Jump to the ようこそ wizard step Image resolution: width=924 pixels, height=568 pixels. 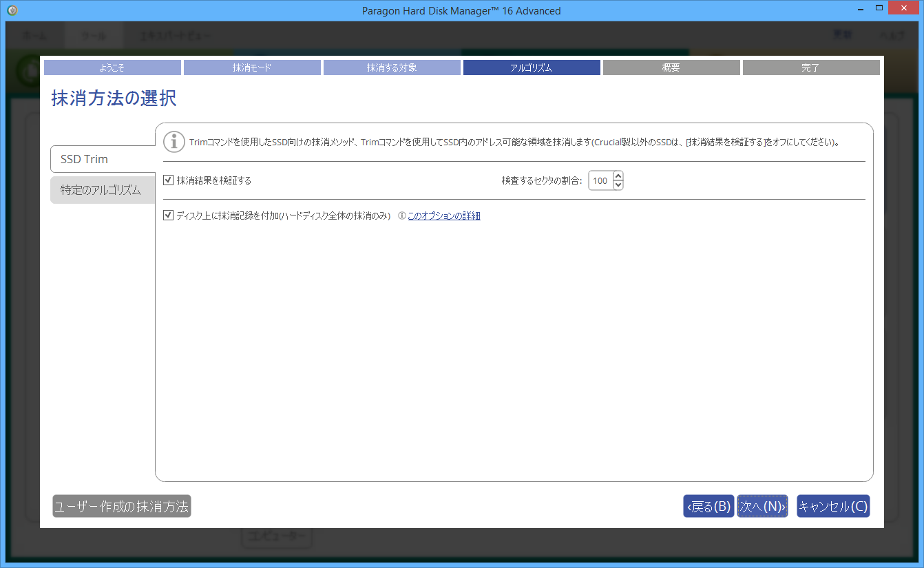click(x=112, y=67)
